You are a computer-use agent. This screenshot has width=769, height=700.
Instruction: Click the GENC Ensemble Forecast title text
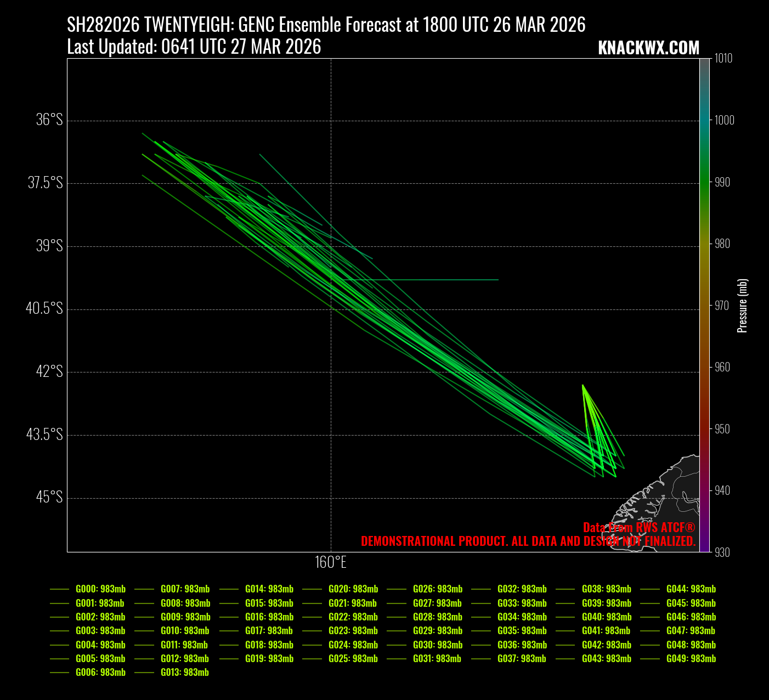pos(326,25)
